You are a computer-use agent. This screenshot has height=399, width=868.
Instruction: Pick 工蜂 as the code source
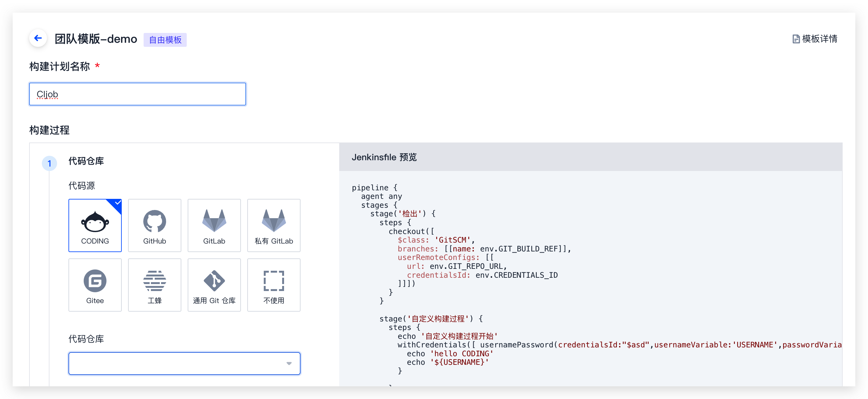(155, 285)
